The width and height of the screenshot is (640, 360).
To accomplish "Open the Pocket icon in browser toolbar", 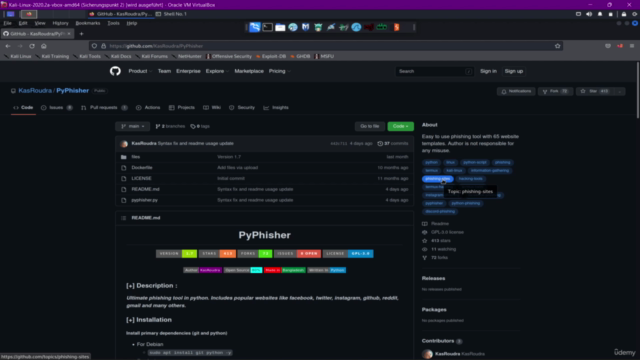I will 608,46.
